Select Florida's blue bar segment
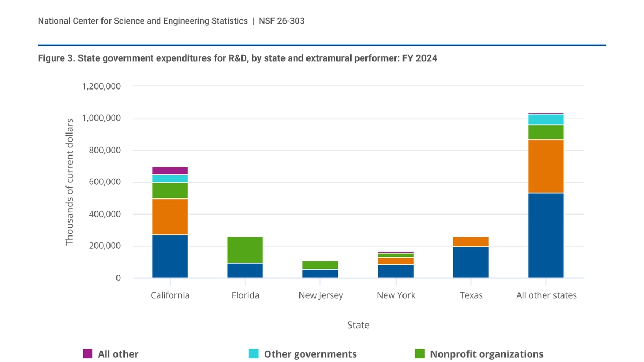Image resolution: width=644 pixels, height=362 pixels. [x=245, y=271]
